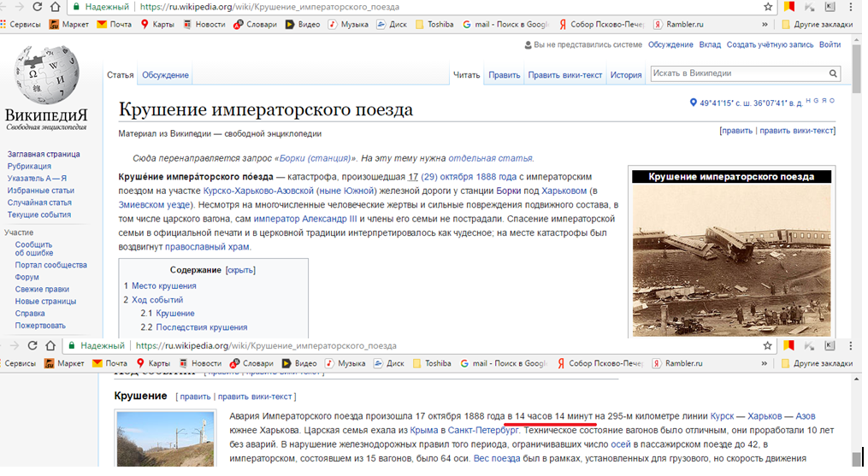
Task: Open Случайная статья sidebar link
Action: (39, 203)
